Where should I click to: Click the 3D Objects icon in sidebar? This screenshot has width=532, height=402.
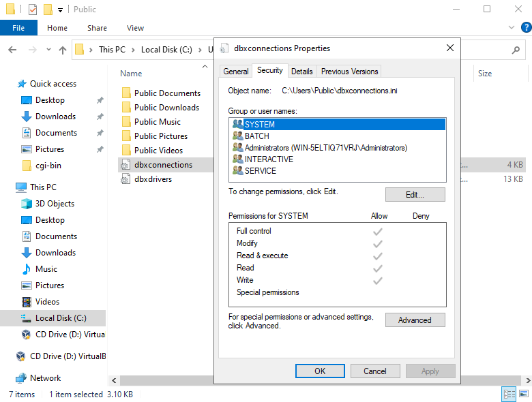(27, 204)
